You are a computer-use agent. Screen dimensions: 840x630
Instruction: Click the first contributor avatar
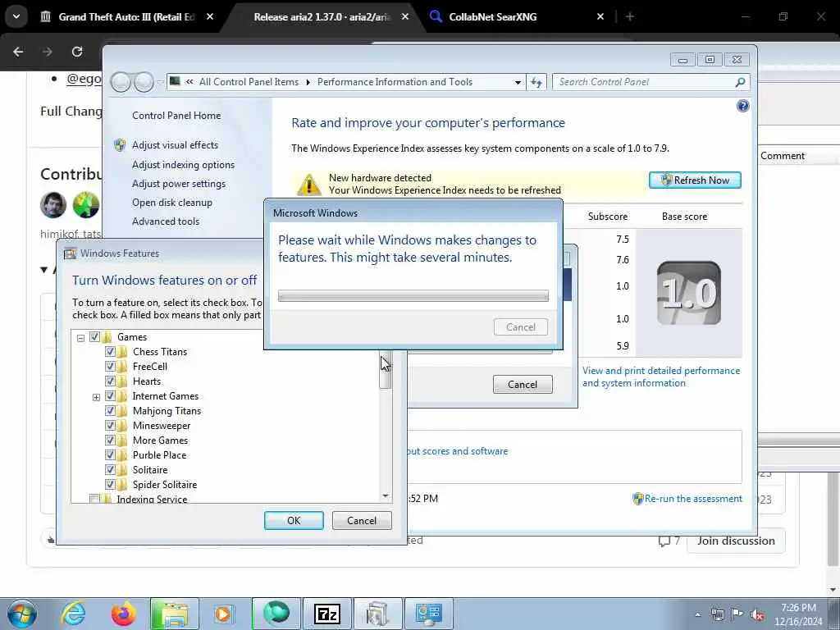click(x=53, y=204)
